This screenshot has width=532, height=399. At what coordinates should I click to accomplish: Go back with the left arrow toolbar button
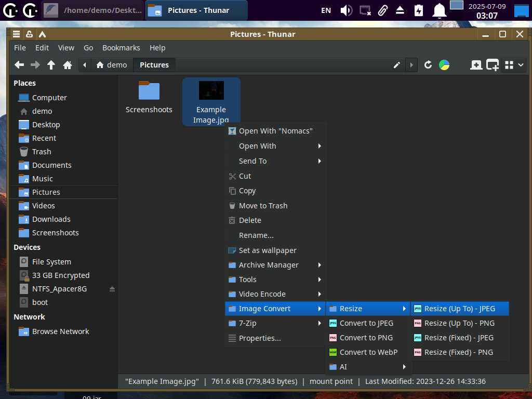pos(19,64)
